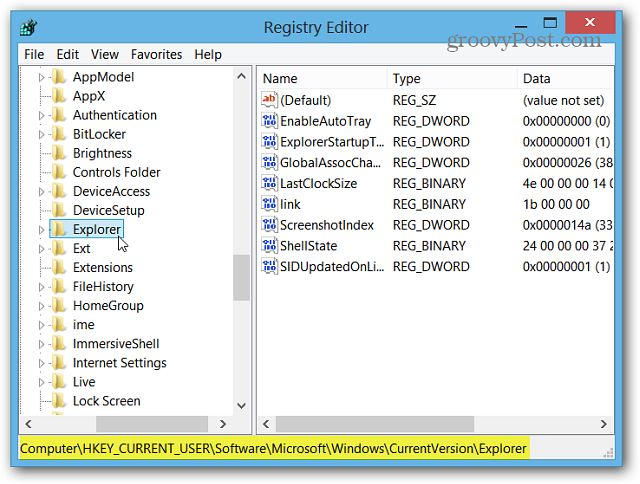Click the values pane scroll left arrow
The height and width of the screenshot is (484, 640).
click(266, 424)
